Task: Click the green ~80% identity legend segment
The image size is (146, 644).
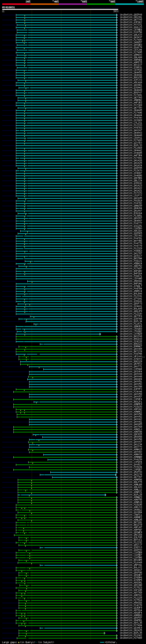Action: pyautogui.click(x=101, y=4)
